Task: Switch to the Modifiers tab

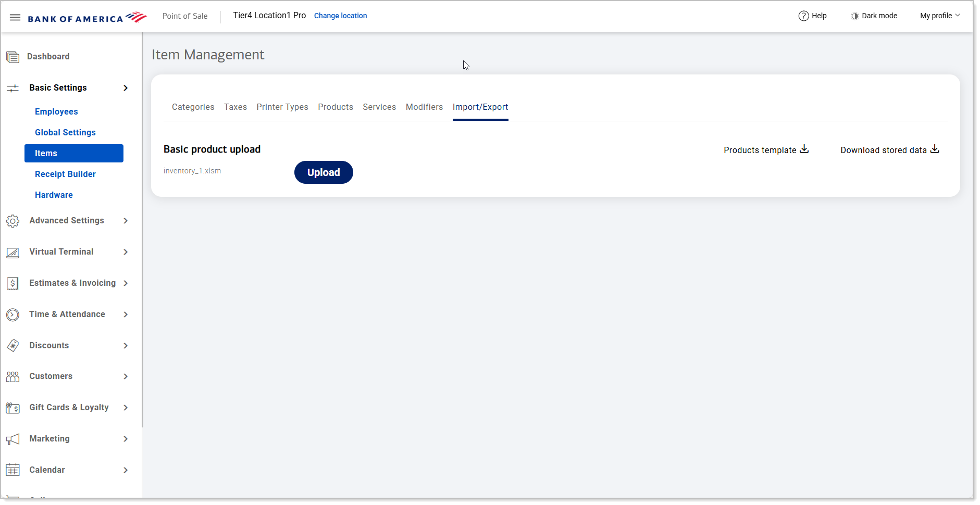Action: 424,107
